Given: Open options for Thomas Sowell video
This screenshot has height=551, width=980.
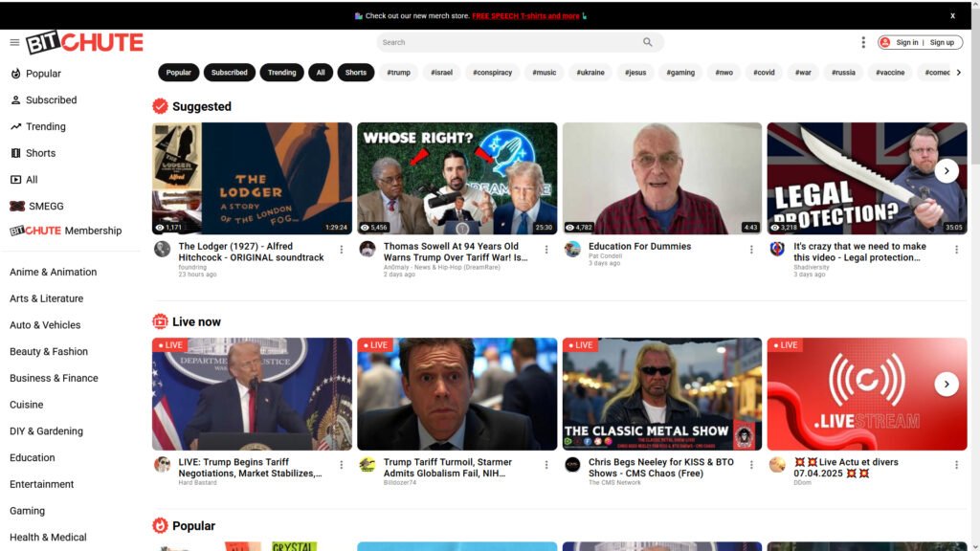Looking at the screenshot, I should tap(546, 250).
